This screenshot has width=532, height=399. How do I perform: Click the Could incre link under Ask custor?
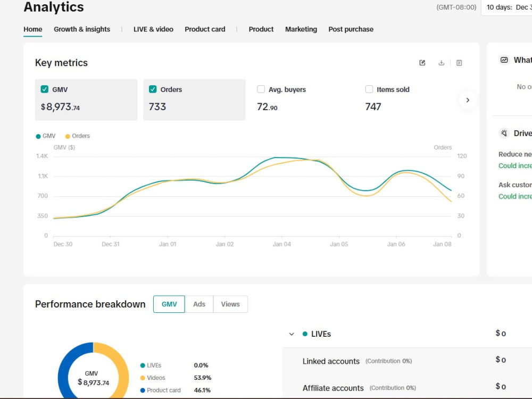[515, 196]
